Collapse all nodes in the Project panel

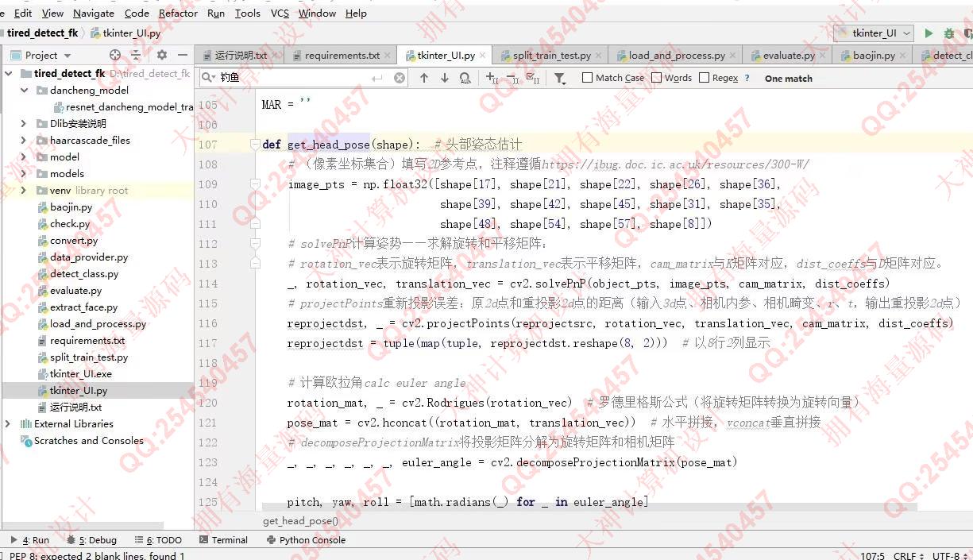pyautogui.click(x=136, y=55)
